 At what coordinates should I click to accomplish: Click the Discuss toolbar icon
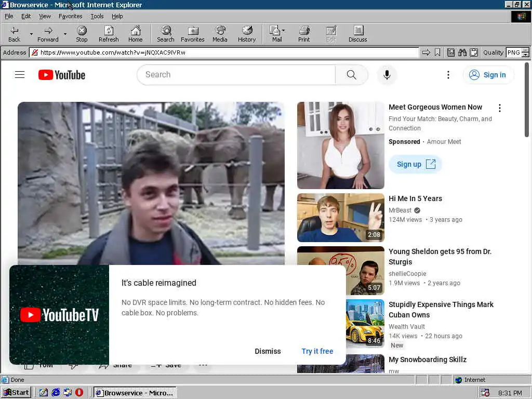[x=357, y=34]
